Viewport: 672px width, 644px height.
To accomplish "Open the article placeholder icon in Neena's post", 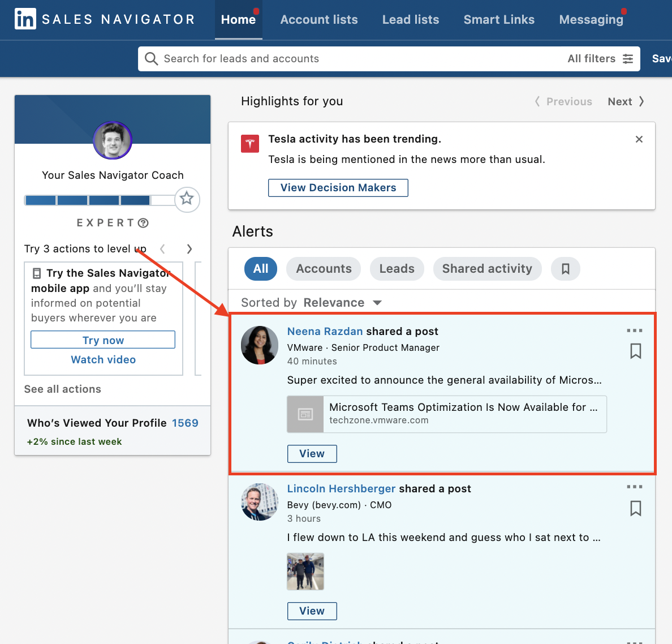I will 305,414.
